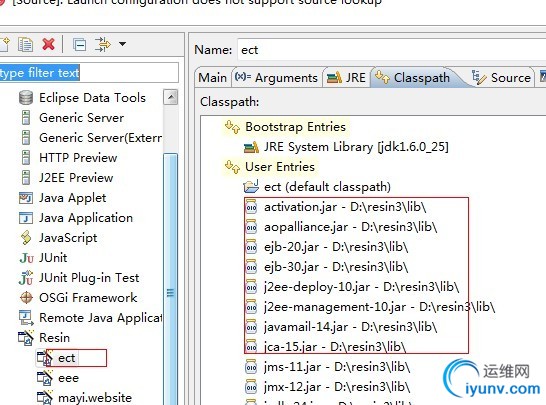Switch to the JRE tab
546x405 pixels.
pyautogui.click(x=346, y=77)
